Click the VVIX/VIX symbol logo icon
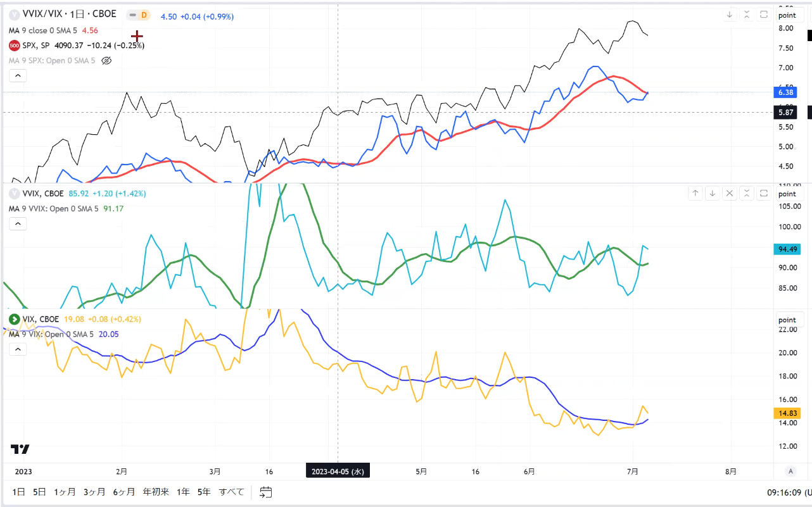This screenshot has height=507, width=812. point(14,15)
